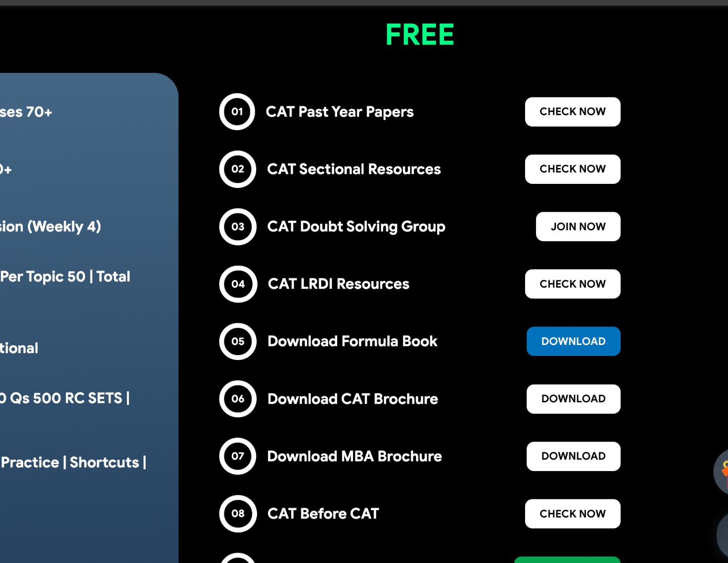Viewport: 728px width, 563px height.
Task: Open the floating rewards gift widget
Action: (x=724, y=469)
